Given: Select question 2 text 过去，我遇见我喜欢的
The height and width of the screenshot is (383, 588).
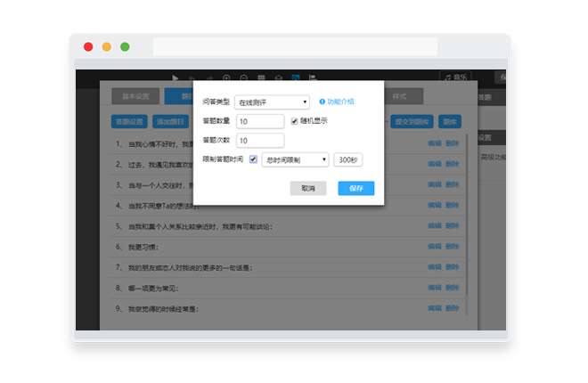Looking at the screenshot, I should coord(160,165).
